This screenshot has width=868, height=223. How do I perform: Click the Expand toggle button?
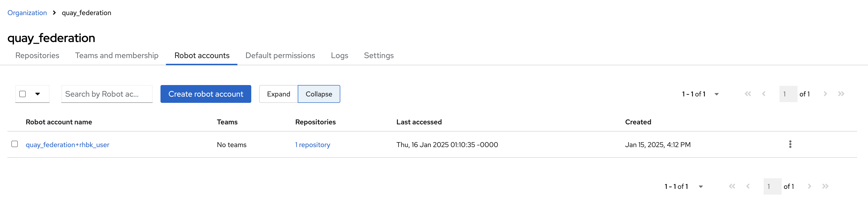pos(278,94)
